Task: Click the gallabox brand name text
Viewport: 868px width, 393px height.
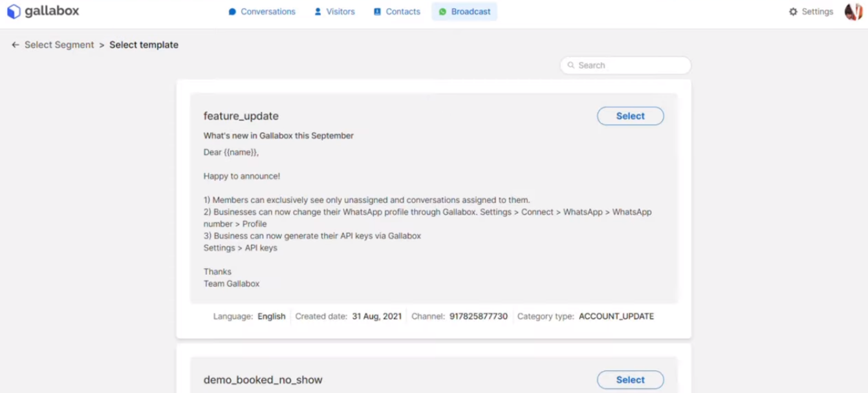Action: 52,11
